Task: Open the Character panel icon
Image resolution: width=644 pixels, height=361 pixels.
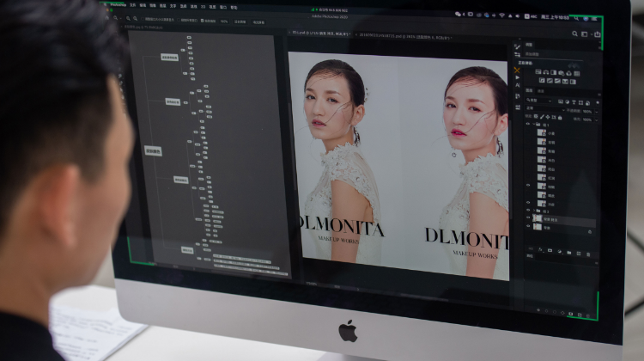Action: (518, 85)
